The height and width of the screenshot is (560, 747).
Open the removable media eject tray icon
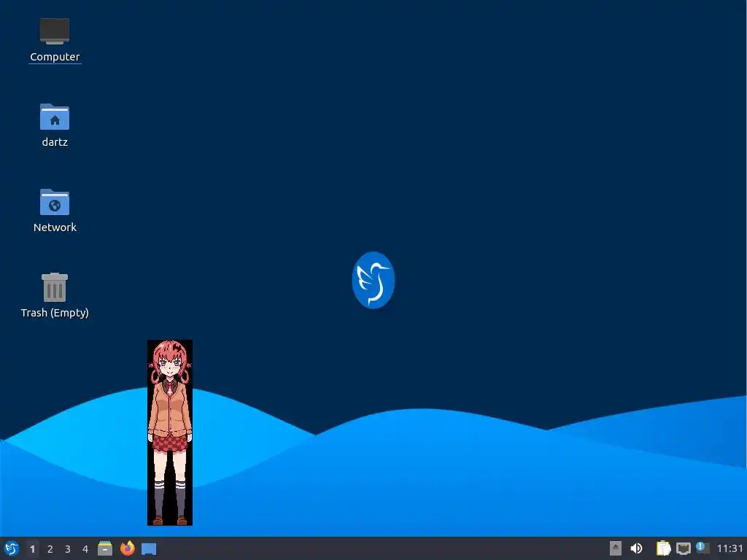point(616,548)
